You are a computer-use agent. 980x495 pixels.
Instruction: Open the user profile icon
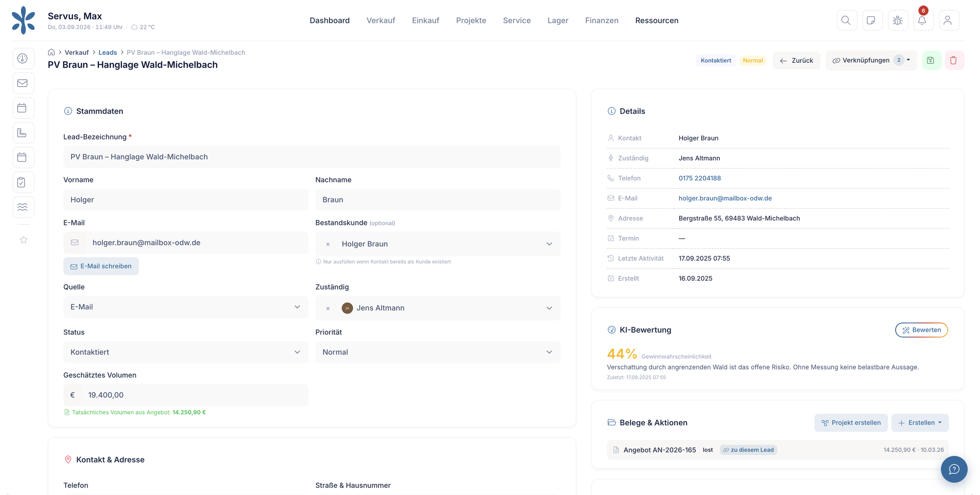coord(948,20)
